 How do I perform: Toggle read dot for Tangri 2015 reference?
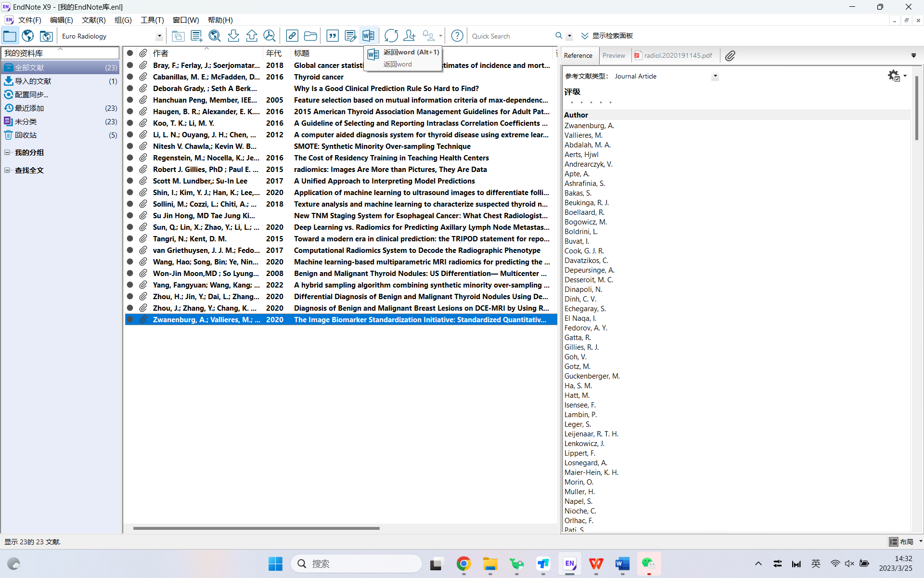[x=130, y=239]
